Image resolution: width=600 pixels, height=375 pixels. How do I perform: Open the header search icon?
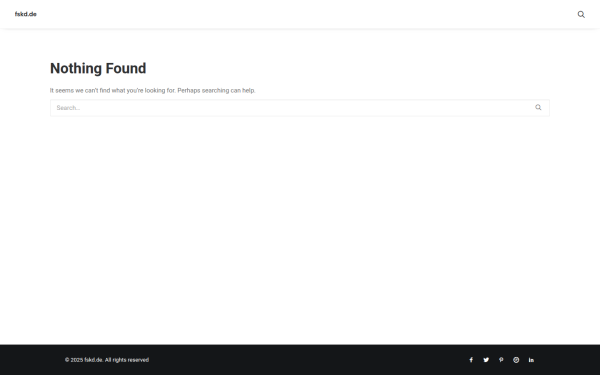(x=581, y=14)
